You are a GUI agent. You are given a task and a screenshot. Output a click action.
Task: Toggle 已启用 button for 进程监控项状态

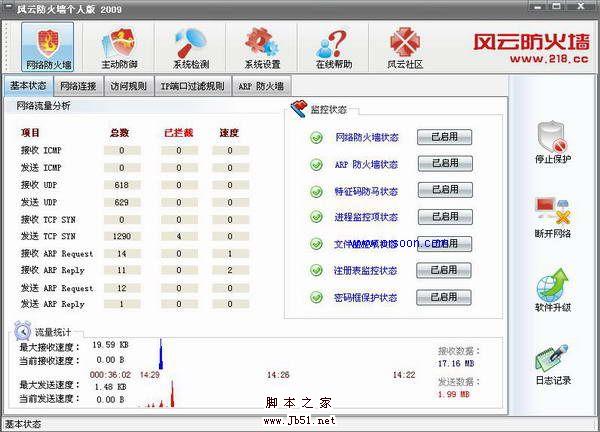pyautogui.click(x=445, y=217)
